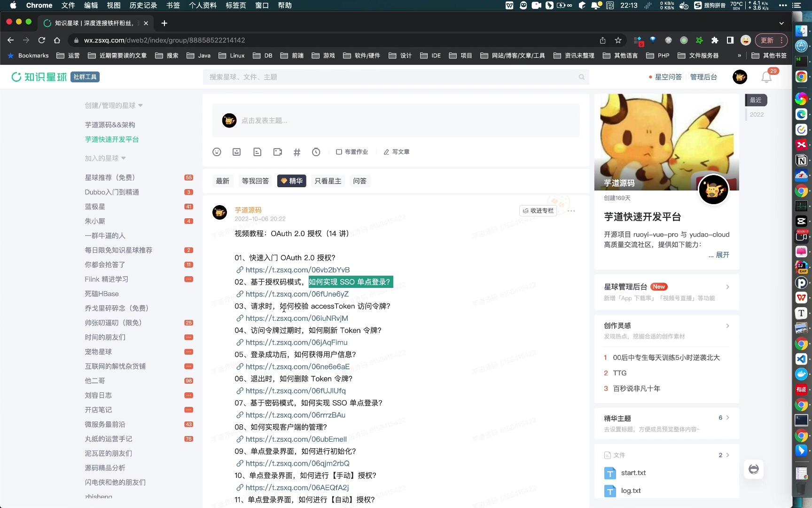Click the 芋道源码 group avatar on the cover
This screenshot has height=508, width=812.
pyautogui.click(x=713, y=190)
